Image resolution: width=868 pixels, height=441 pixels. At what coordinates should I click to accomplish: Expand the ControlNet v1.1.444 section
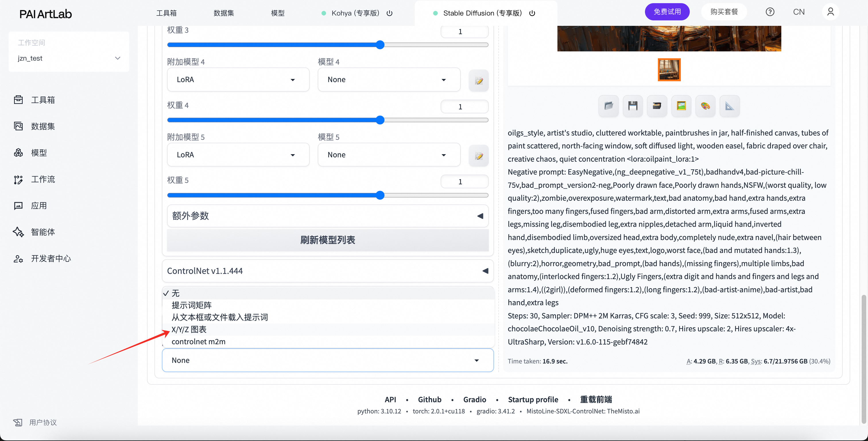tap(328, 271)
